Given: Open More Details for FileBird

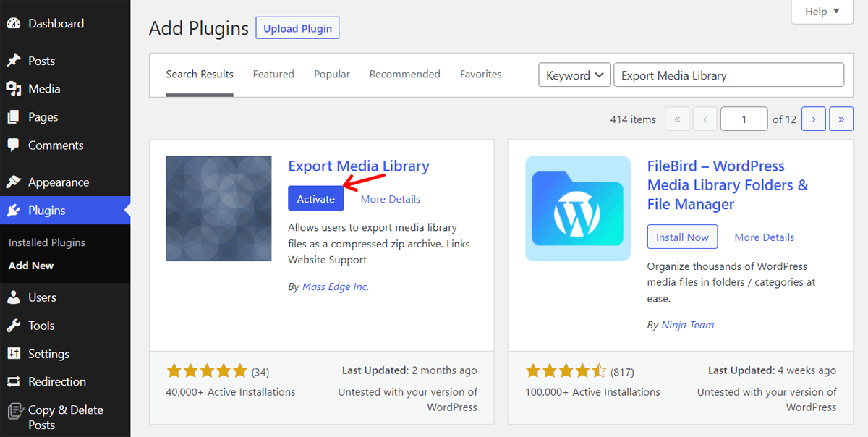Looking at the screenshot, I should [765, 237].
